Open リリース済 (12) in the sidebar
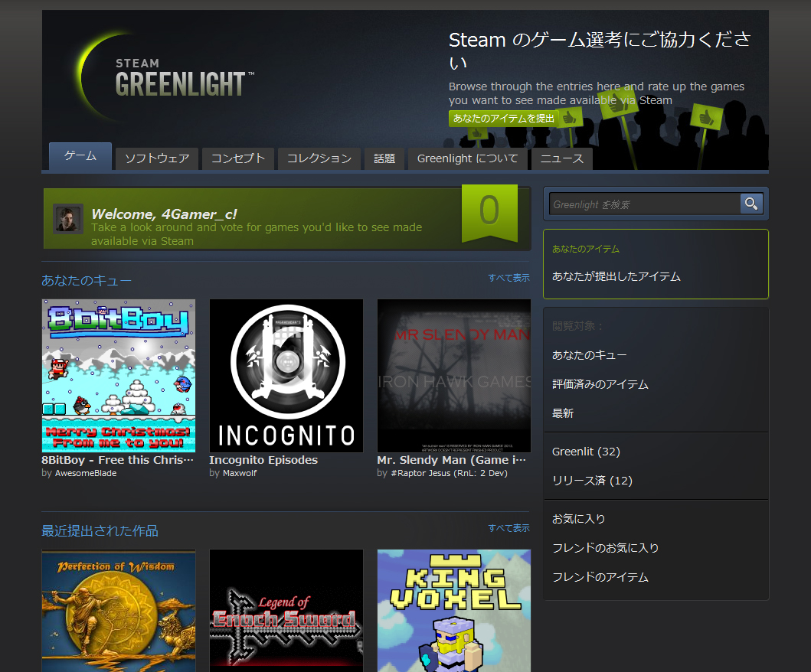Screen dimensions: 811x672 (x=592, y=481)
